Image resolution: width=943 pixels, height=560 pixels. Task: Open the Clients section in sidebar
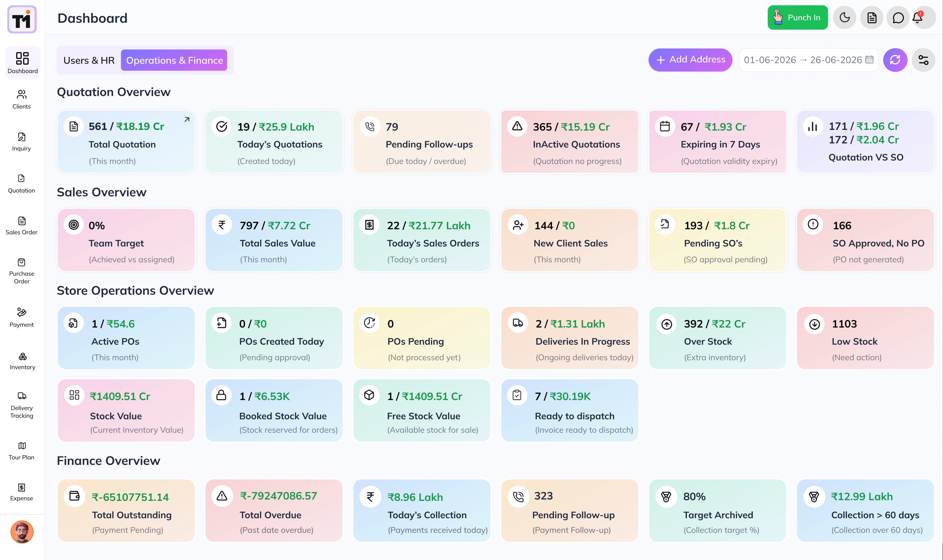click(x=22, y=99)
